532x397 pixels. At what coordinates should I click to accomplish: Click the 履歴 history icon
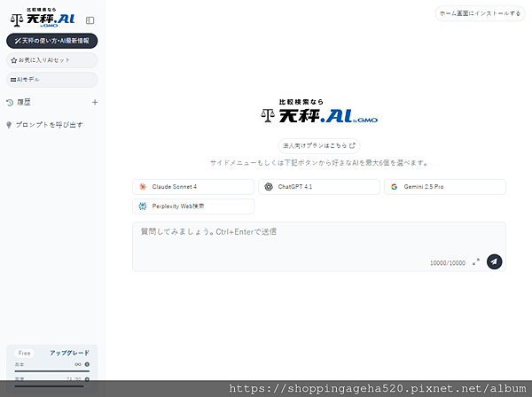tap(10, 103)
